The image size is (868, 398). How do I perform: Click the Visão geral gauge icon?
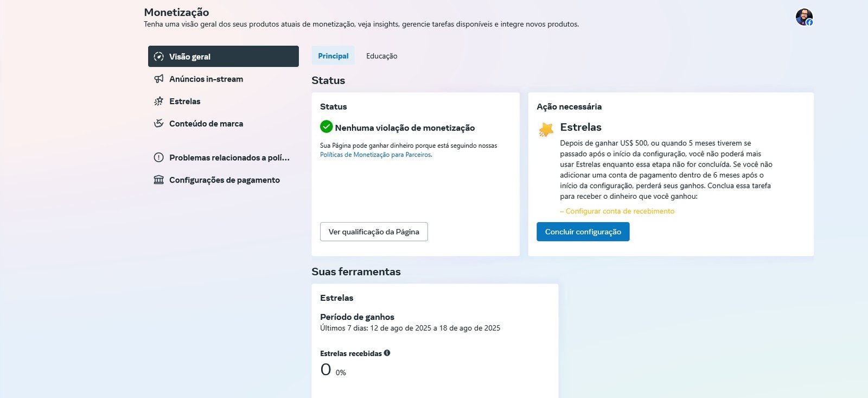click(x=158, y=56)
